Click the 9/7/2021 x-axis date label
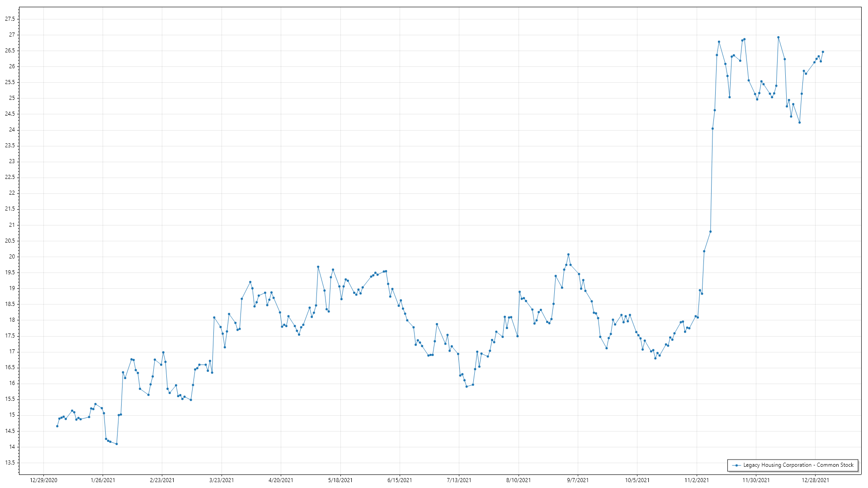 [x=578, y=480]
